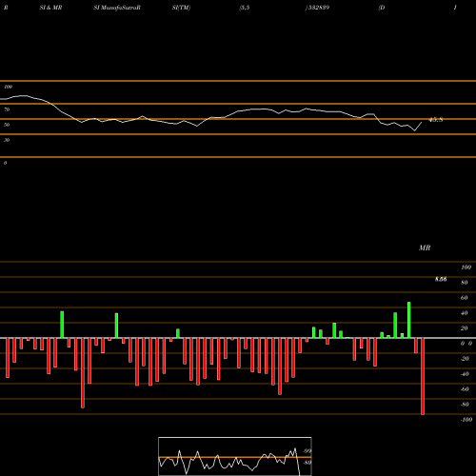The image size is (476, 476).
Task: Click the 'SI MunafaSutraR' header label
Action: coord(117,8)
